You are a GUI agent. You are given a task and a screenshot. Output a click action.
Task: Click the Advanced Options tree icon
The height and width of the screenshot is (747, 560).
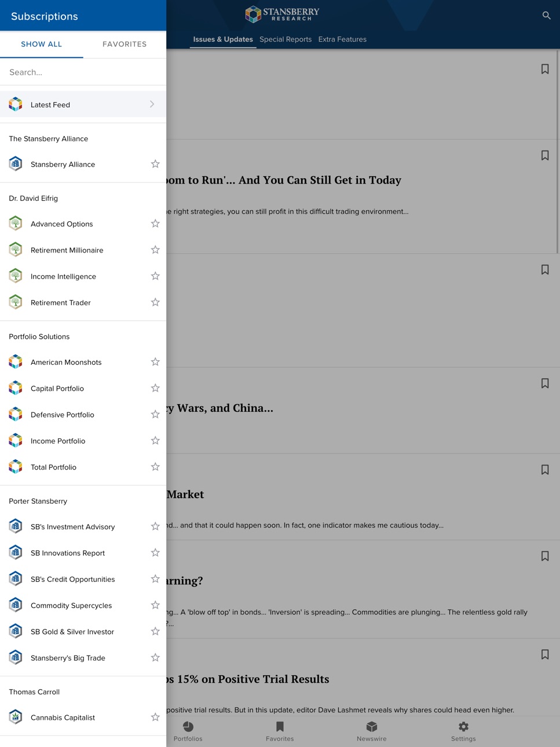pyautogui.click(x=16, y=224)
